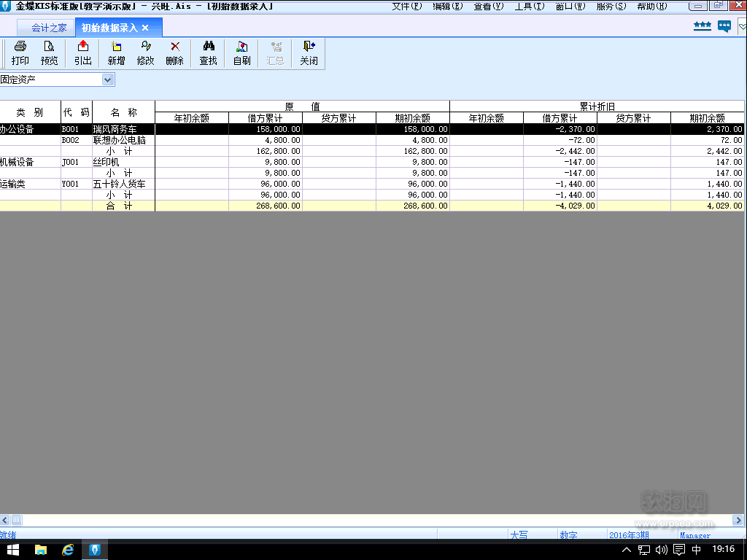
Task: Click the horizontal scrollbar thumb
Action: (16, 520)
